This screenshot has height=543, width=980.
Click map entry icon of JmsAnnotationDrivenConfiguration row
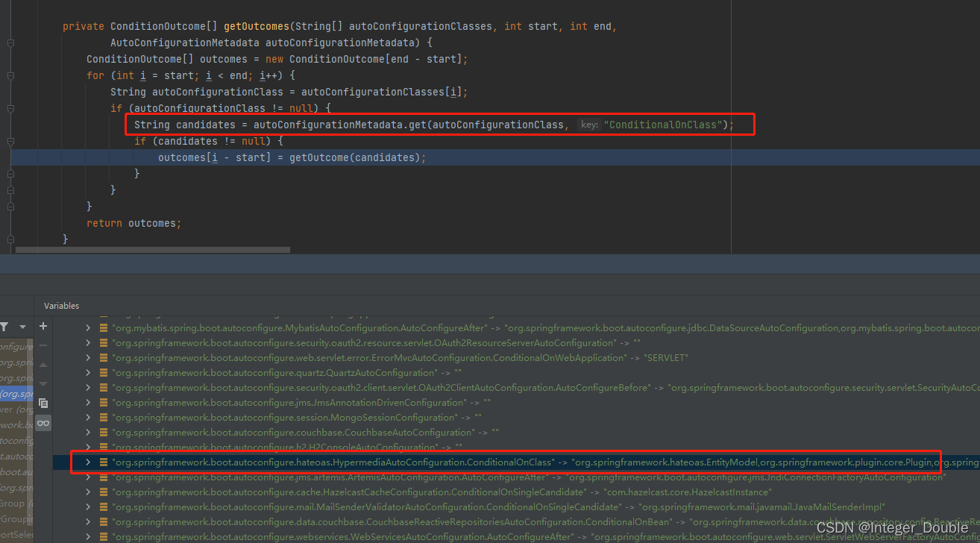(x=104, y=403)
